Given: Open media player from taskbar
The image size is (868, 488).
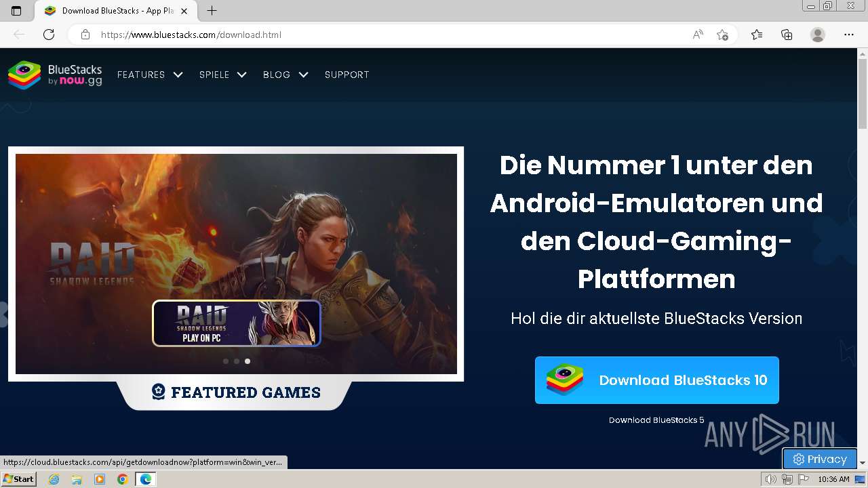Looking at the screenshot, I should pos(100,479).
